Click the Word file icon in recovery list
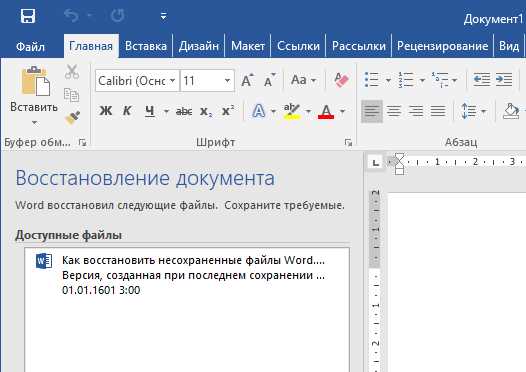The height and width of the screenshot is (372, 526). pos(44,261)
